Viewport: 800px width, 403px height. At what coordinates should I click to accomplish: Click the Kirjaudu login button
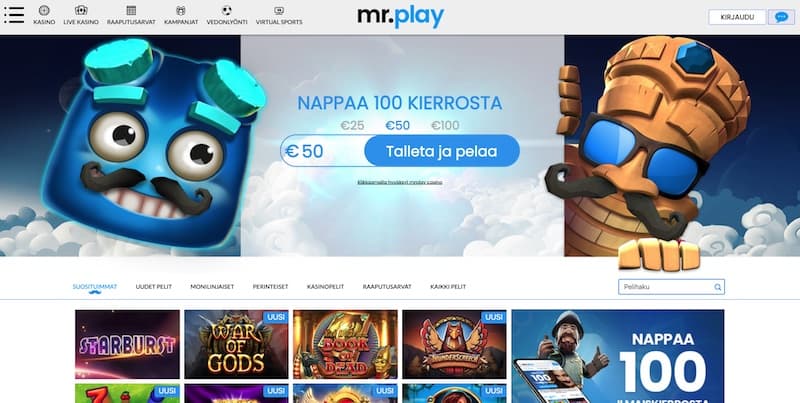(737, 17)
